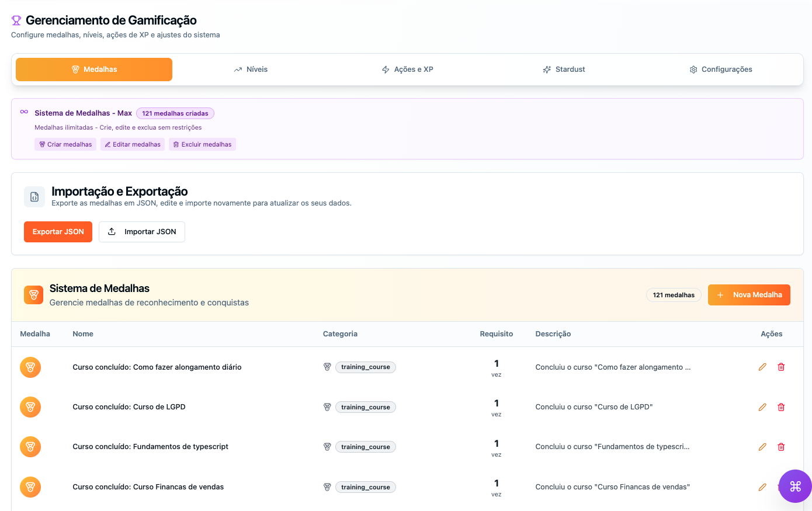812x511 pixels.
Task: Go to the Stardust tab
Action: tap(564, 69)
